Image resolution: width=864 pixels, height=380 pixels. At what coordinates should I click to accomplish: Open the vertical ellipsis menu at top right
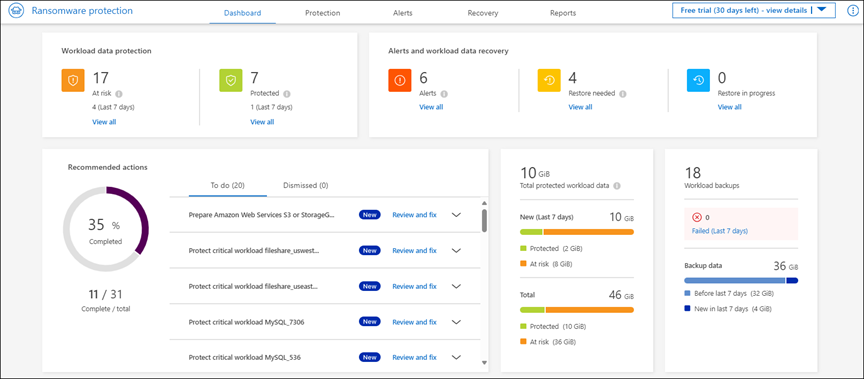click(x=852, y=10)
